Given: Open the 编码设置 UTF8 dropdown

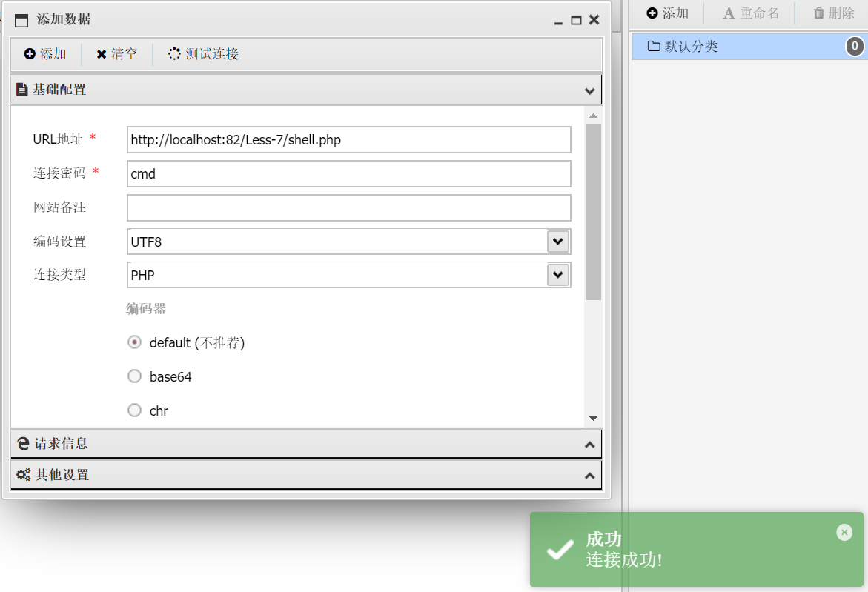Looking at the screenshot, I should 557,242.
